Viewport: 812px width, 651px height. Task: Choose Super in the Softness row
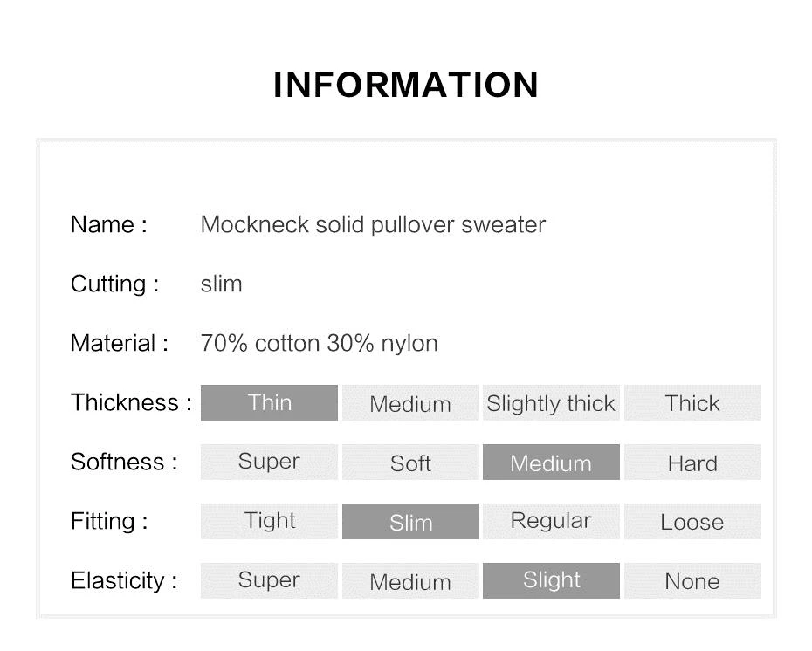tap(269, 463)
